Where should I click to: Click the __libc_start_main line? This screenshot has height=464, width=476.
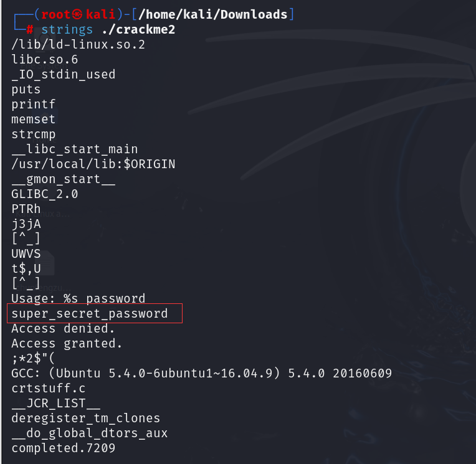74,149
